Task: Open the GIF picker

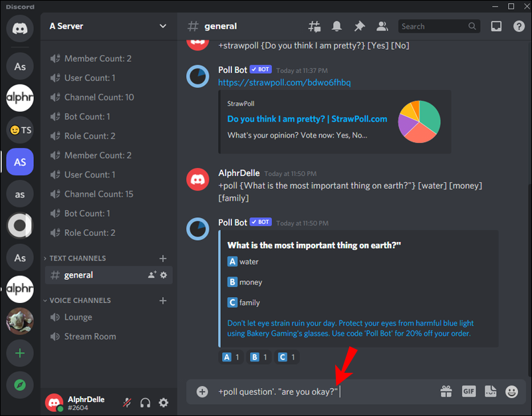Action: 468,391
